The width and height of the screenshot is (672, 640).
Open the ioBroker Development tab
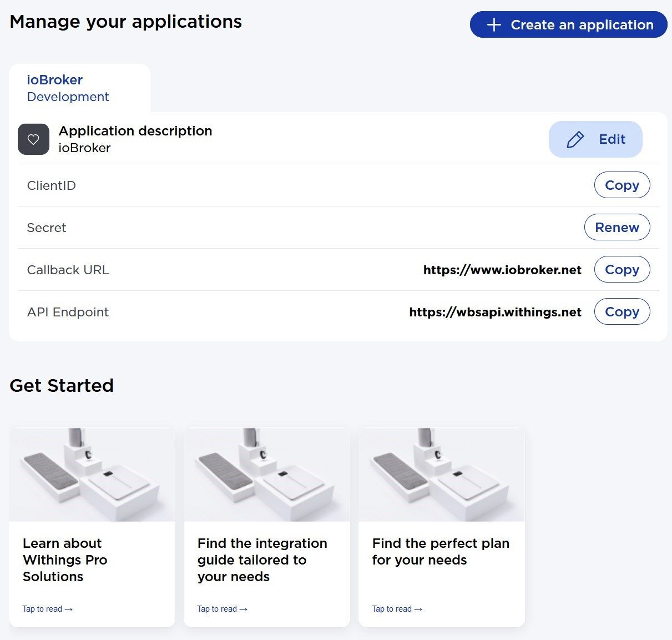click(x=79, y=88)
